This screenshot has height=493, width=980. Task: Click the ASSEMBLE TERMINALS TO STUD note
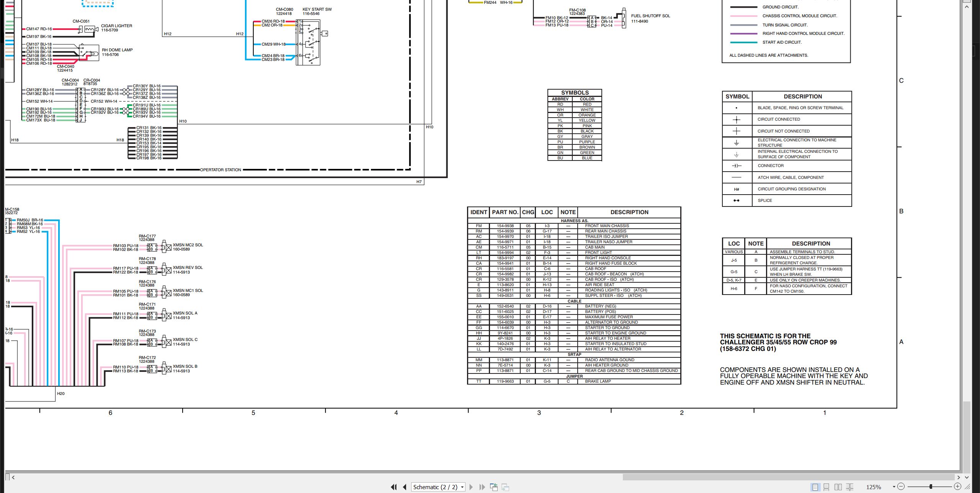802,252
